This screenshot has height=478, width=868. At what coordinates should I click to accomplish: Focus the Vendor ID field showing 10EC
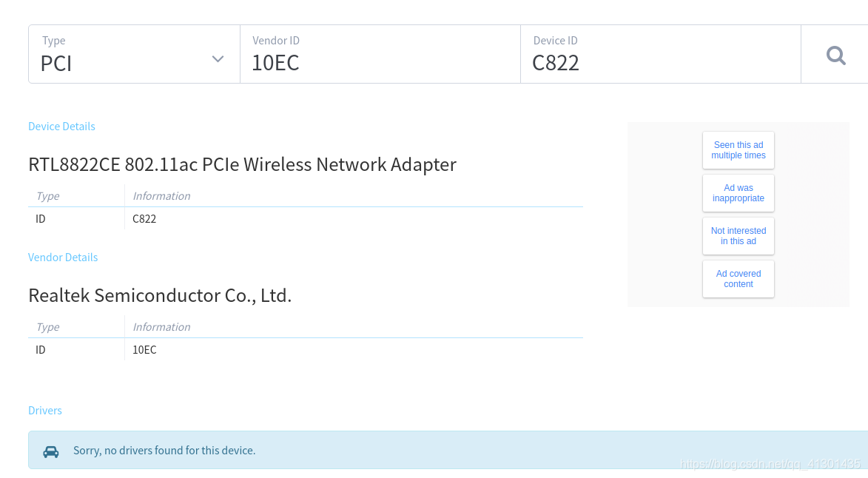tap(380, 54)
